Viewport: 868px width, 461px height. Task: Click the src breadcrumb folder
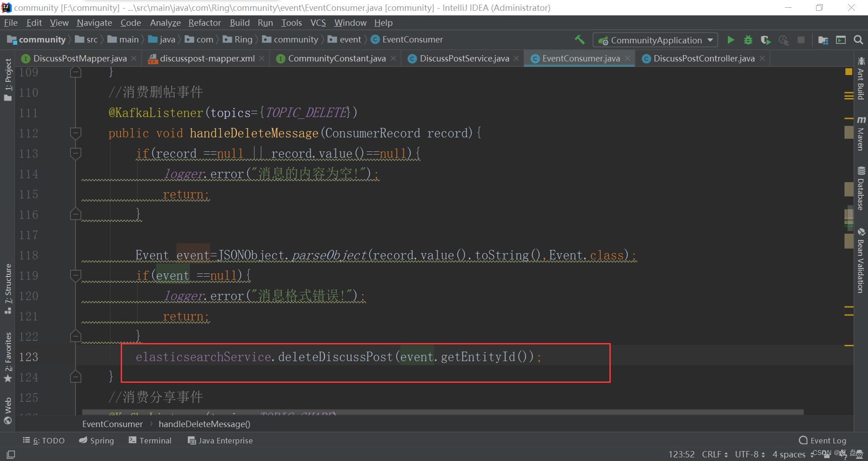point(87,40)
